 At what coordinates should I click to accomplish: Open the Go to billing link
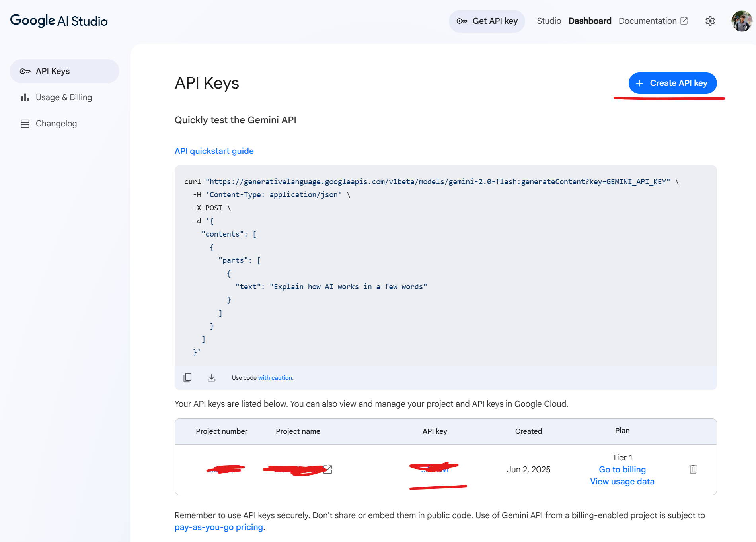point(622,470)
